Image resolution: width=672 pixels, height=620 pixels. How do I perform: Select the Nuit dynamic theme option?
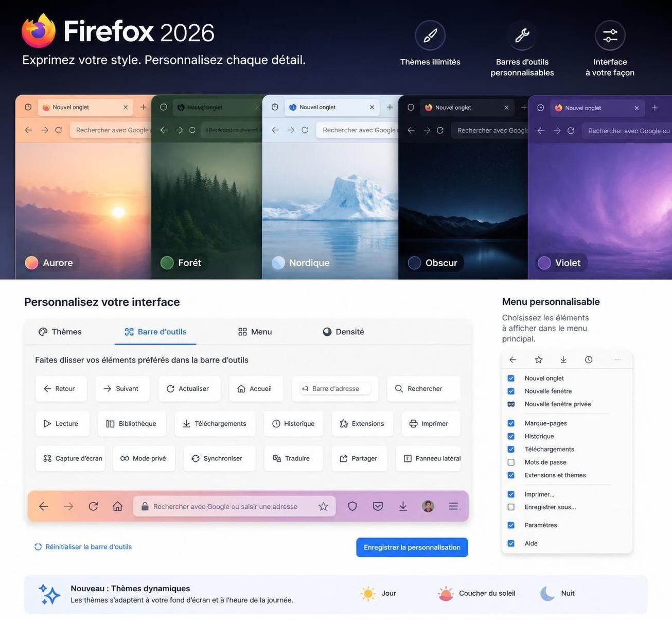(557, 593)
